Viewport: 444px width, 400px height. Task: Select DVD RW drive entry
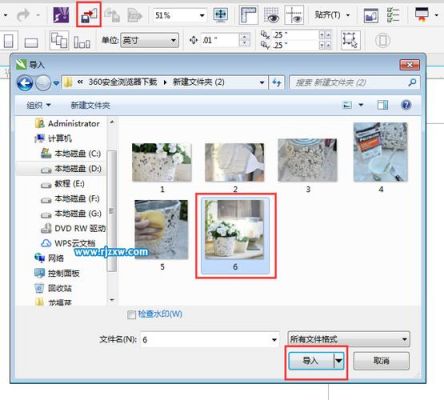(x=73, y=229)
